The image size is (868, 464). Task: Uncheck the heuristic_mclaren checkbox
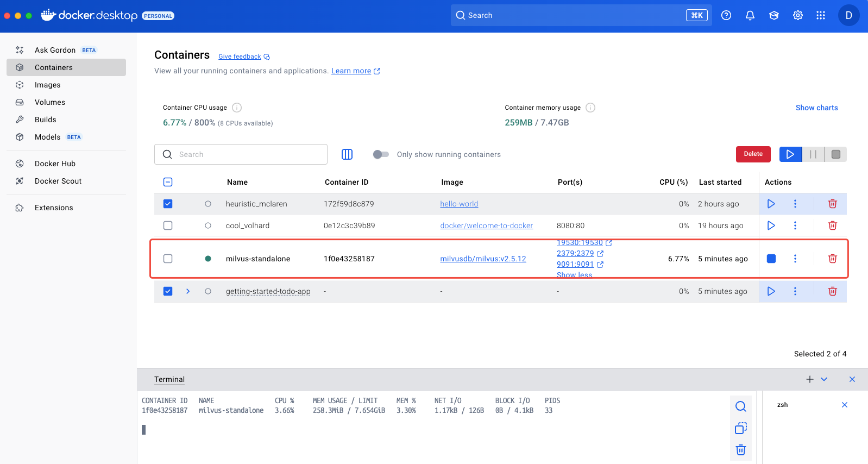pos(168,204)
